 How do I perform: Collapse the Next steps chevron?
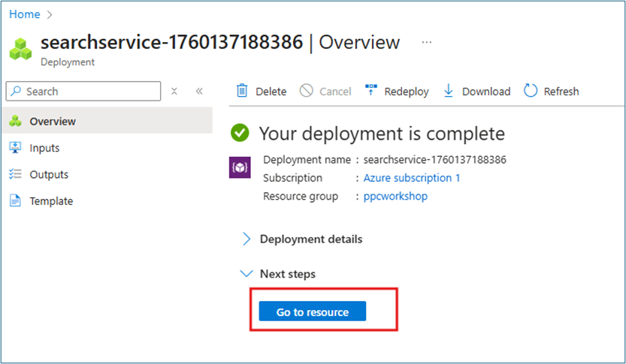246,273
